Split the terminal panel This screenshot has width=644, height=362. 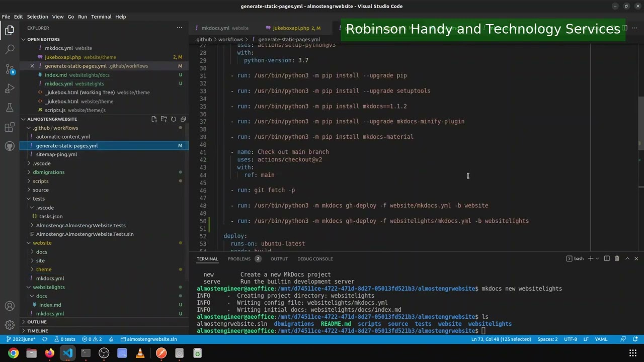pos(607,258)
